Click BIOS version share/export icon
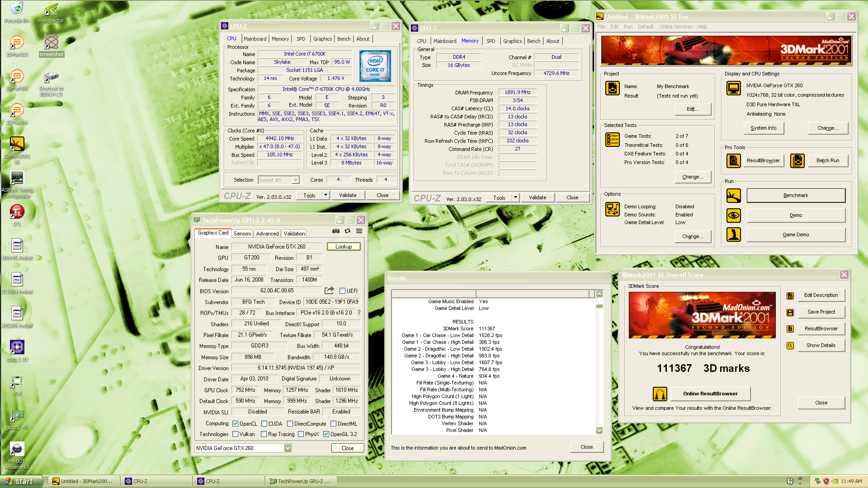This screenshot has height=488, width=868. 329,291
